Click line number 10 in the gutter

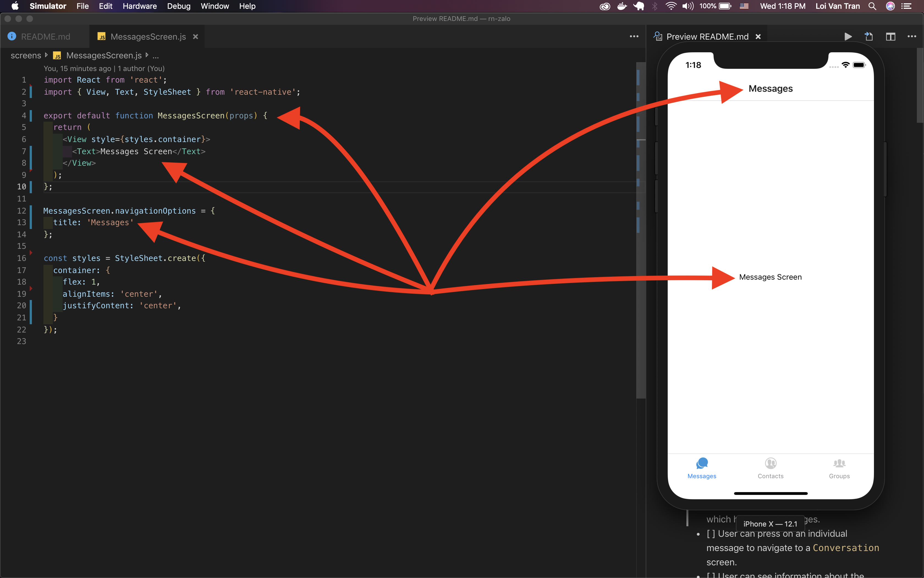(21, 187)
